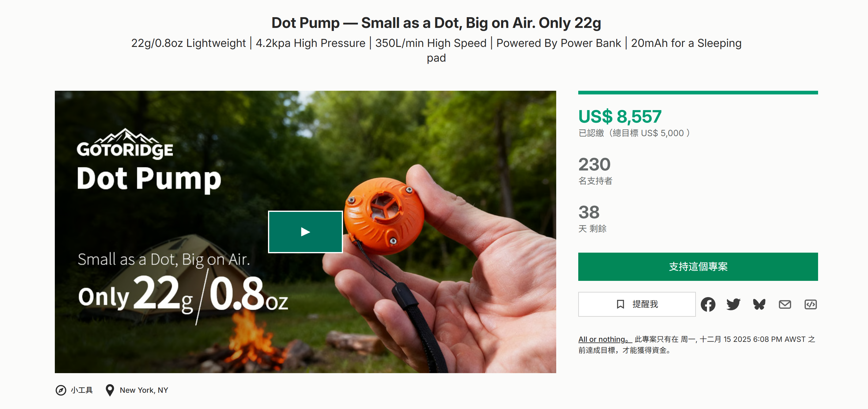Share project on Bluesky butterfly icon
Screen dimensions: 868x409
(x=759, y=304)
